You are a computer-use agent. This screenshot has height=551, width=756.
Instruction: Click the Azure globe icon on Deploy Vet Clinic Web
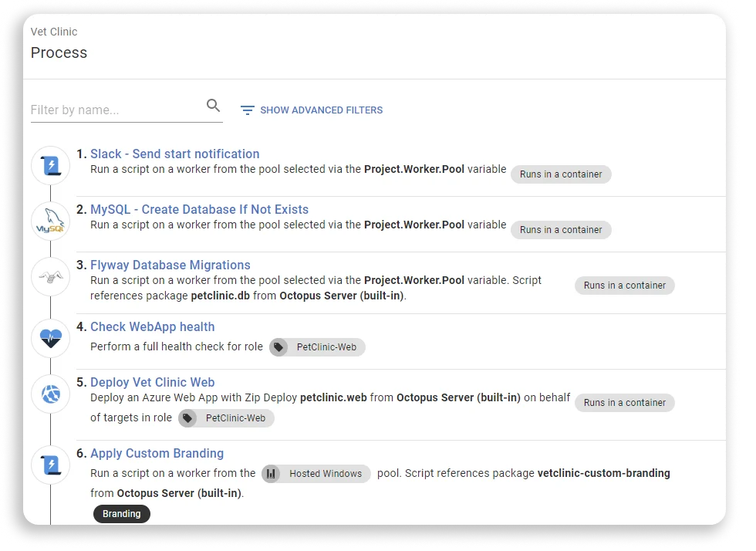pyautogui.click(x=49, y=394)
